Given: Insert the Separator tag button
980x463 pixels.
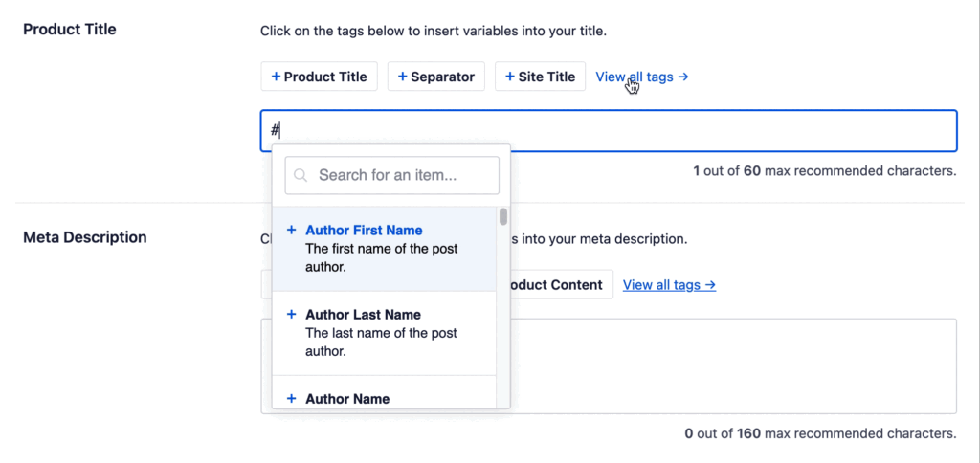Looking at the screenshot, I should pyautogui.click(x=435, y=77).
